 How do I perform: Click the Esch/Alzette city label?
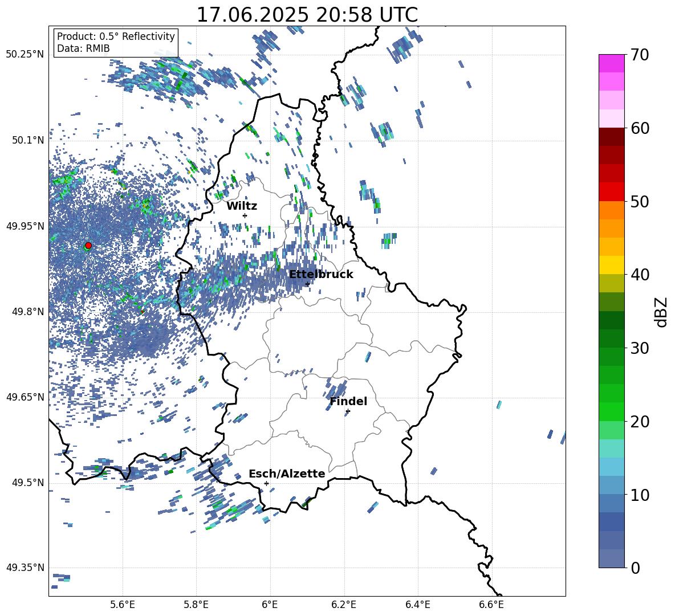click(287, 474)
